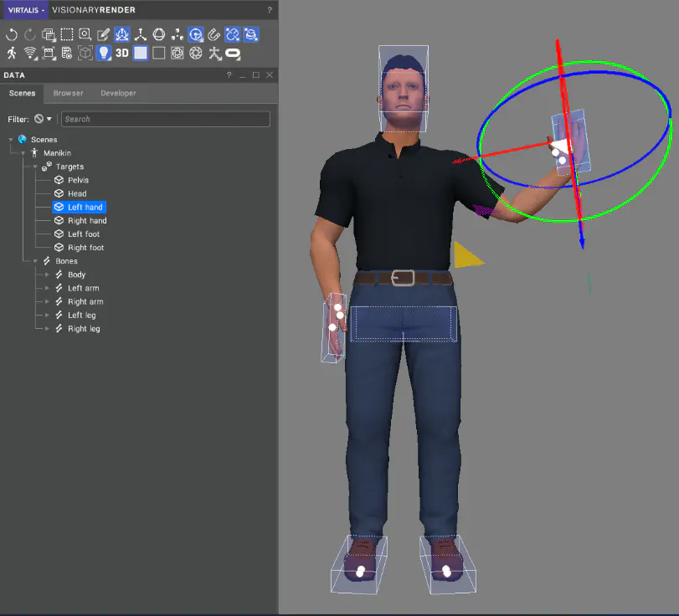Toggle the highlighted link arrows icon
This screenshot has width=679, height=616.
[233, 34]
